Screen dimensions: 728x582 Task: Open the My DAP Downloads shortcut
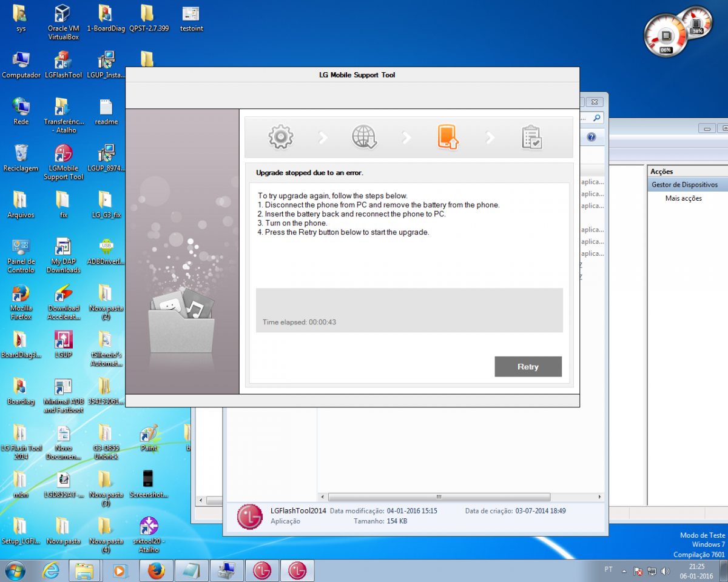click(63, 255)
